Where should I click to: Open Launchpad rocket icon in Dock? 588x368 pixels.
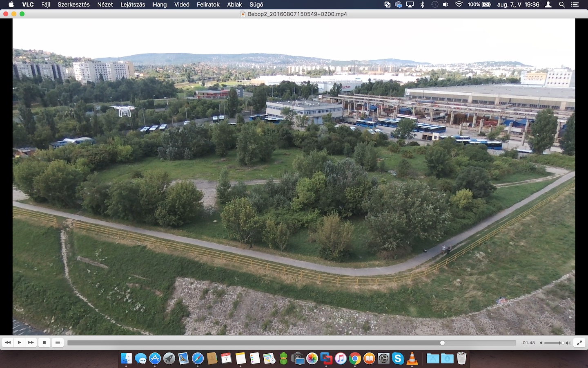(169, 359)
